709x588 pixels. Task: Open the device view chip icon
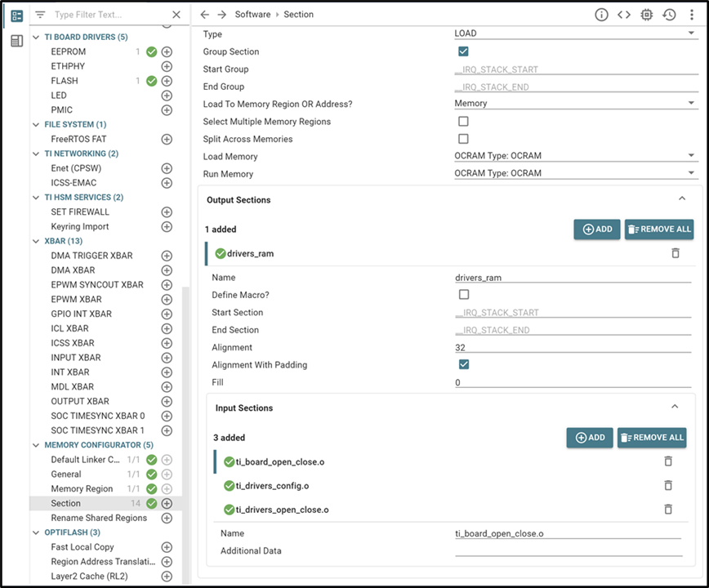coord(647,15)
